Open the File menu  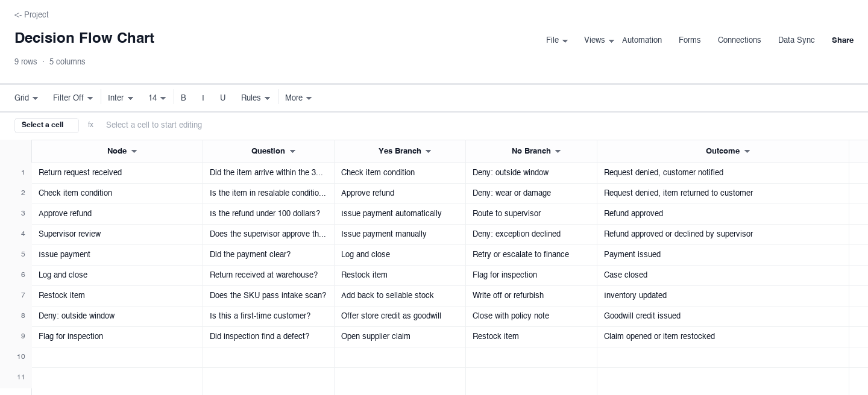click(x=557, y=40)
